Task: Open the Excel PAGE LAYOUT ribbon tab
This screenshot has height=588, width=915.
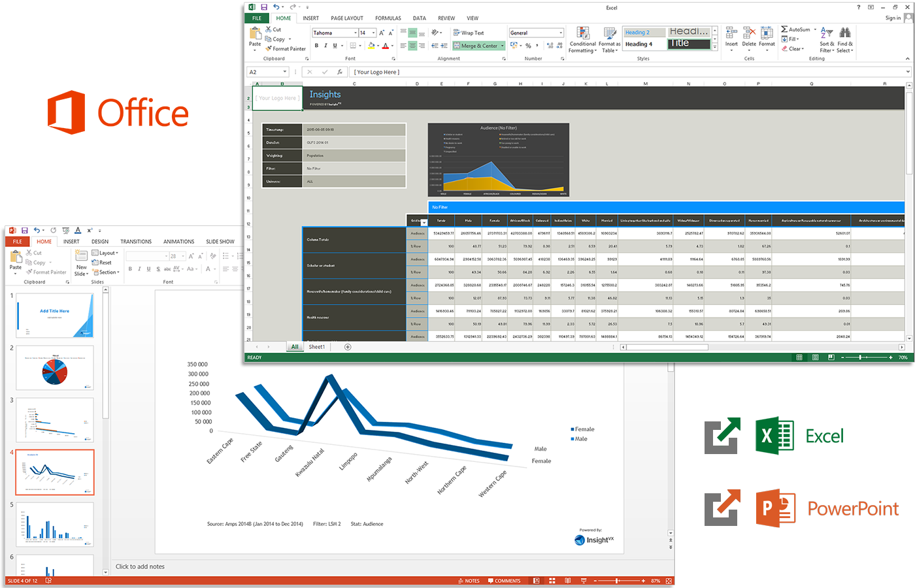Action: [347, 18]
